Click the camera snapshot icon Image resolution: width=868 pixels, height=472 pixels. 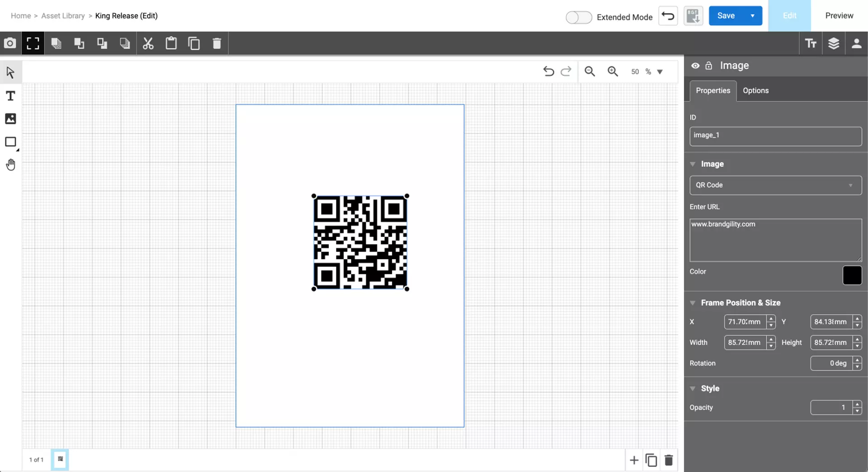click(10, 43)
